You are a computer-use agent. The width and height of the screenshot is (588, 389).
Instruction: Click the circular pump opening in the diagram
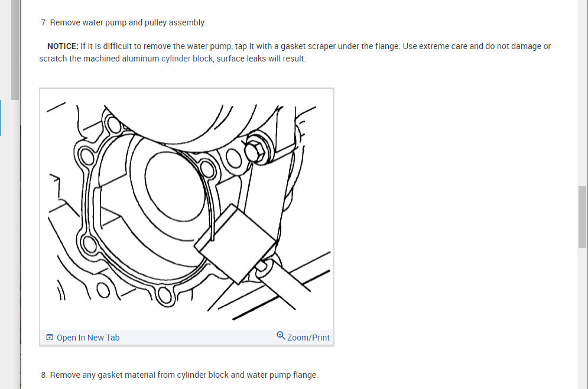tap(175, 186)
